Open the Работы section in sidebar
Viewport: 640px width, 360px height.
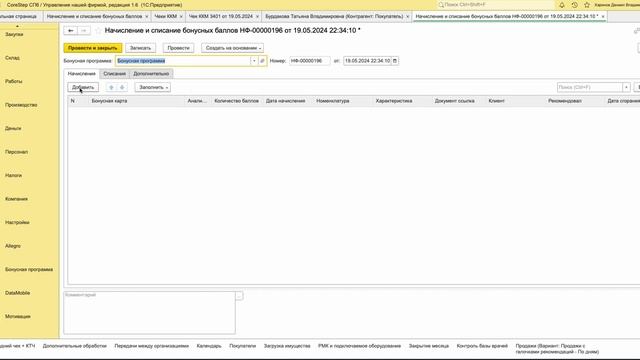click(13, 81)
